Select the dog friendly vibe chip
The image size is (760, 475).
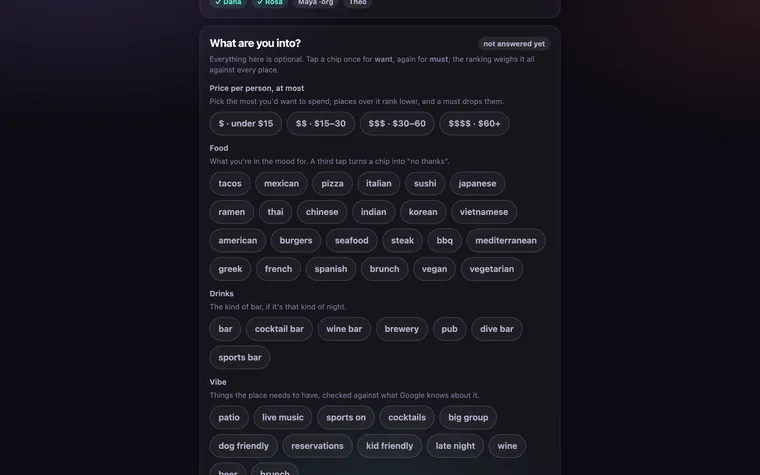click(243, 446)
